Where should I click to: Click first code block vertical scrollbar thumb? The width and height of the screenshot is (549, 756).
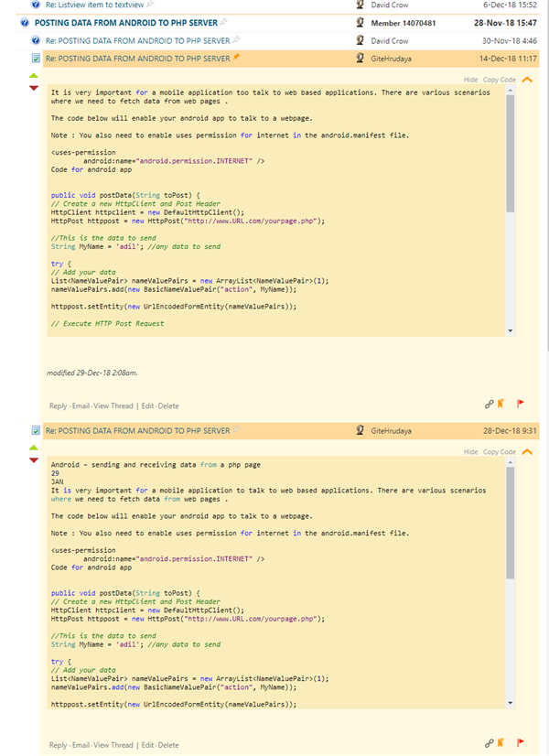[x=511, y=154]
